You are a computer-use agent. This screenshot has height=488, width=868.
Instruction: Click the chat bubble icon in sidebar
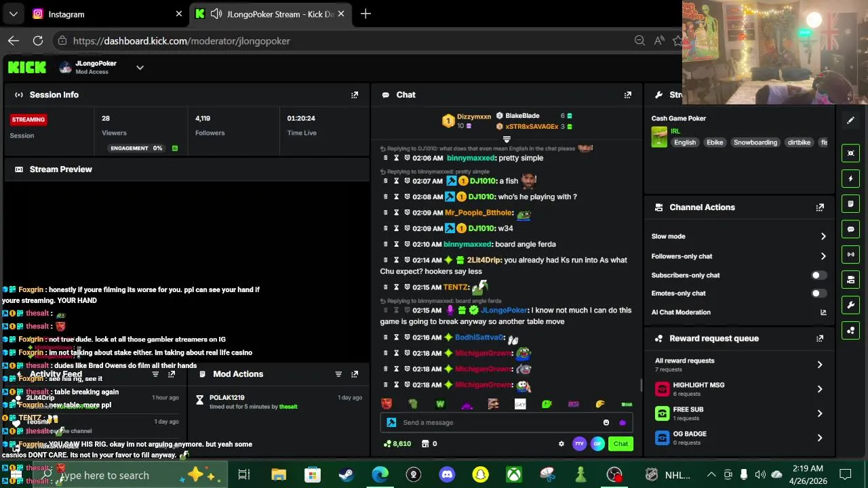(851, 230)
